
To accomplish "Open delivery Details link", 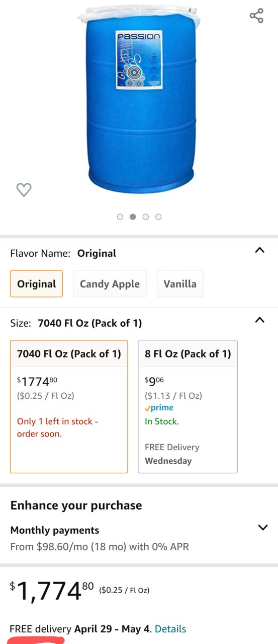I will click(170, 629).
